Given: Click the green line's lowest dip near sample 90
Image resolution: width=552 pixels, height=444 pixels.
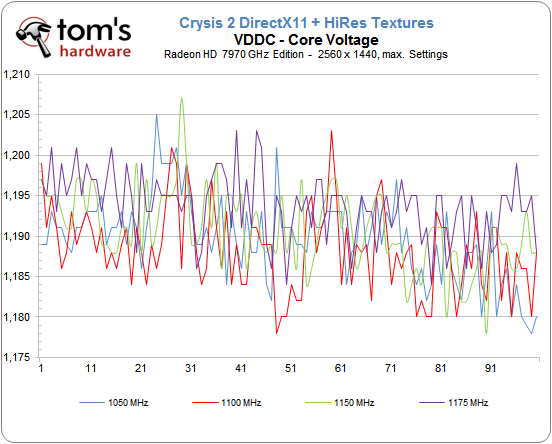Looking at the screenshot, I should click(x=487, y=333).
